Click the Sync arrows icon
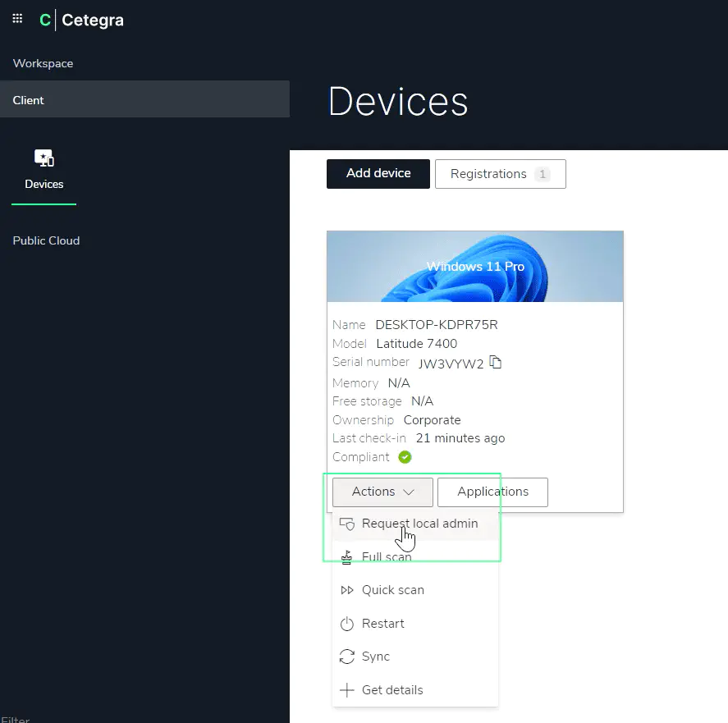728x723 pixels. (346, 657)
